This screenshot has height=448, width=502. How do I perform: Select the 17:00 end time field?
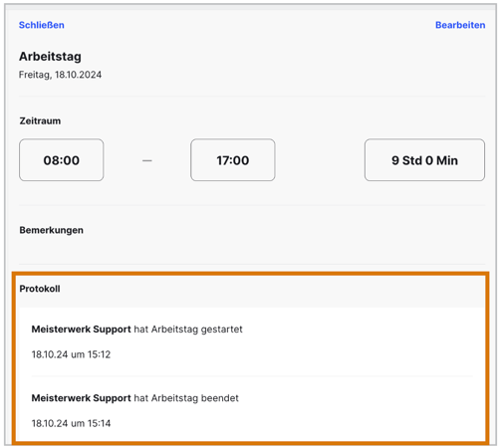pos(233,160)
